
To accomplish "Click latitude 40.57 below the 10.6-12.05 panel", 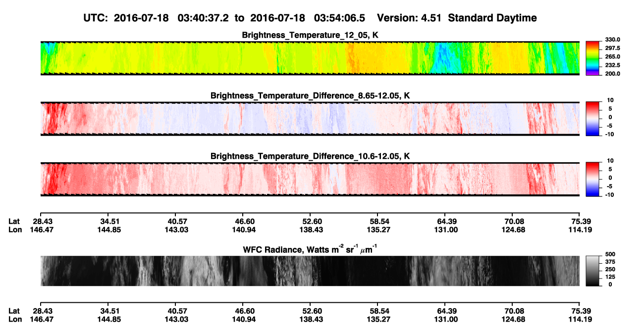I will point(178,221).
